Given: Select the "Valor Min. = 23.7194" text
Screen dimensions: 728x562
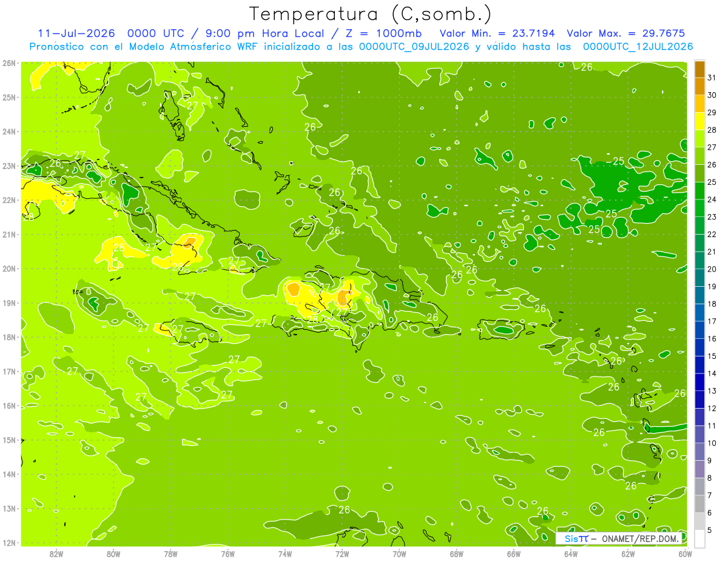Looking at the screenshot, I should pyautogui.click(x=497, y=33).
